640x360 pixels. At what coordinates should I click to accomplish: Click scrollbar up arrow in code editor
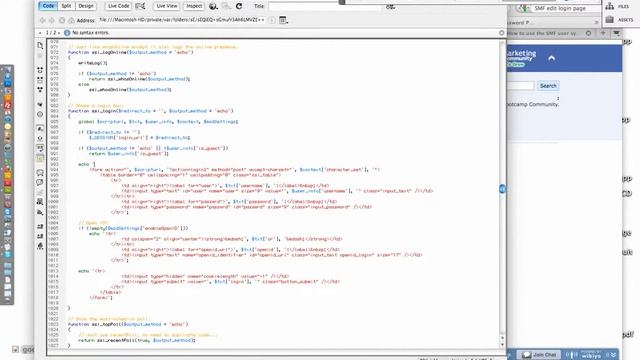tap(502, 338)
